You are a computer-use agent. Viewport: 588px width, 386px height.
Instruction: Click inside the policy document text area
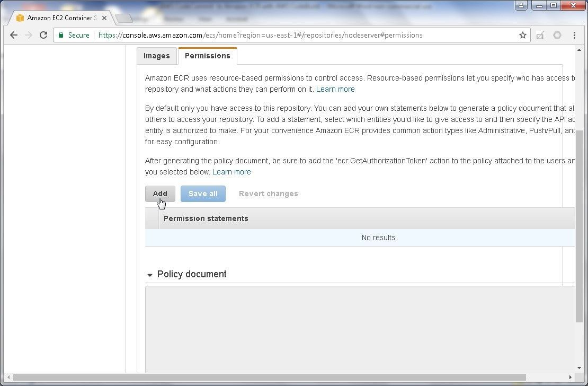pos(360,329)
